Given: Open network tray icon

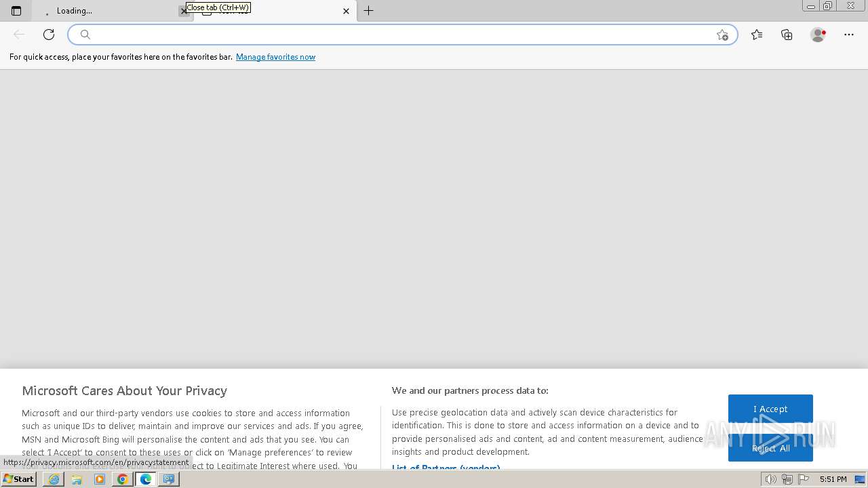Looking at the screenshot, I should pos(787,479).
